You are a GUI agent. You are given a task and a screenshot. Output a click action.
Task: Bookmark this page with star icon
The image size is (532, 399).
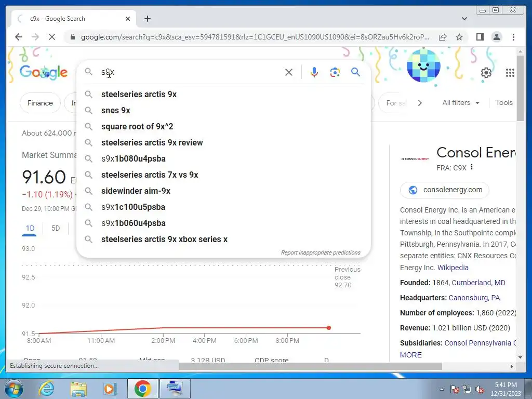coord(459,37)
